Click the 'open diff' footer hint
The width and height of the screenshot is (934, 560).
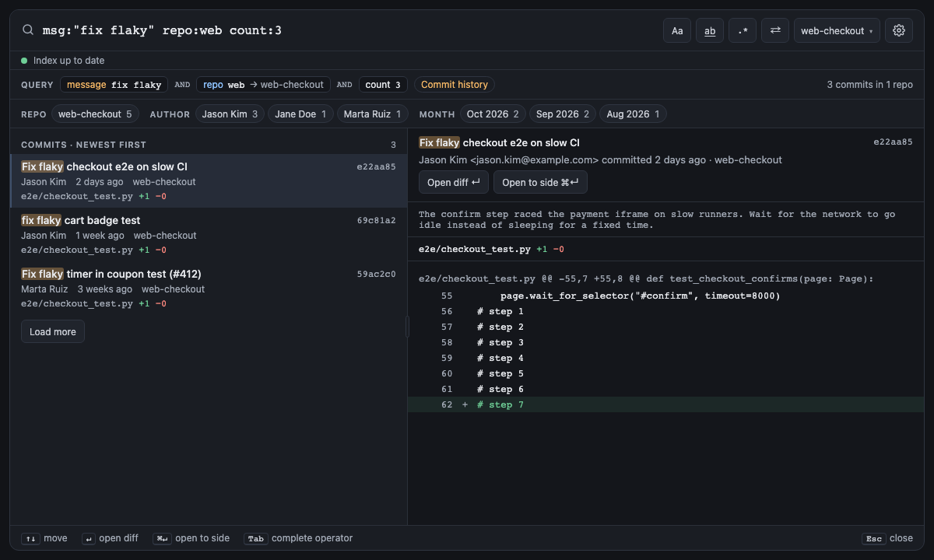pos(110,538)
